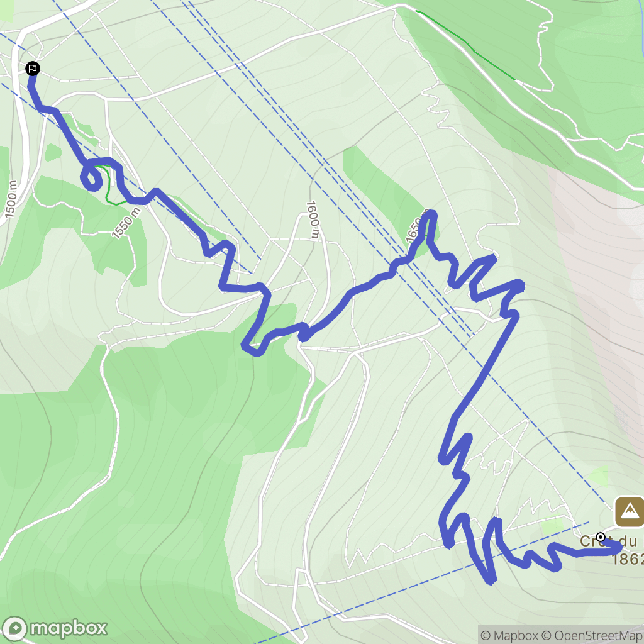Click the round Mapbox logo emblem
Image resolution: width=644 pixels, height=644 pixels.
[x=15, y=628]
